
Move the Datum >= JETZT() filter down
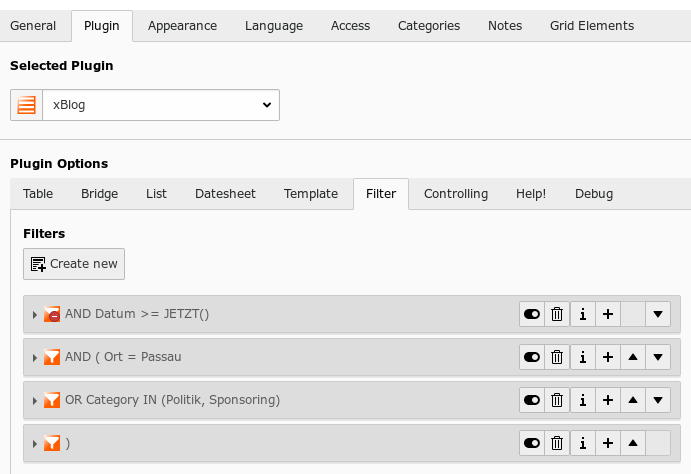pyautogui.click(x=658, y=314)
